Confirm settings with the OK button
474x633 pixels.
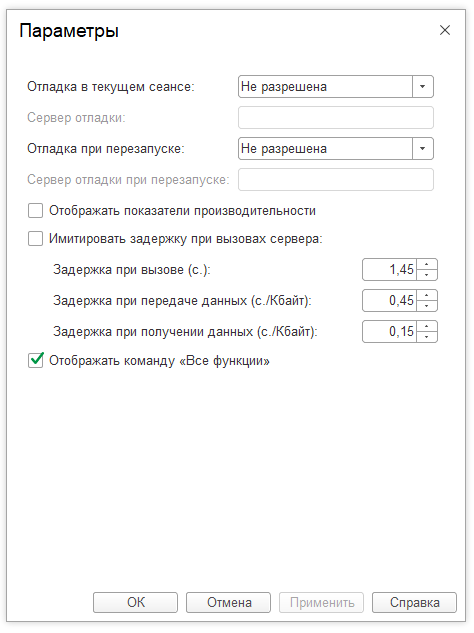[135, 602]
